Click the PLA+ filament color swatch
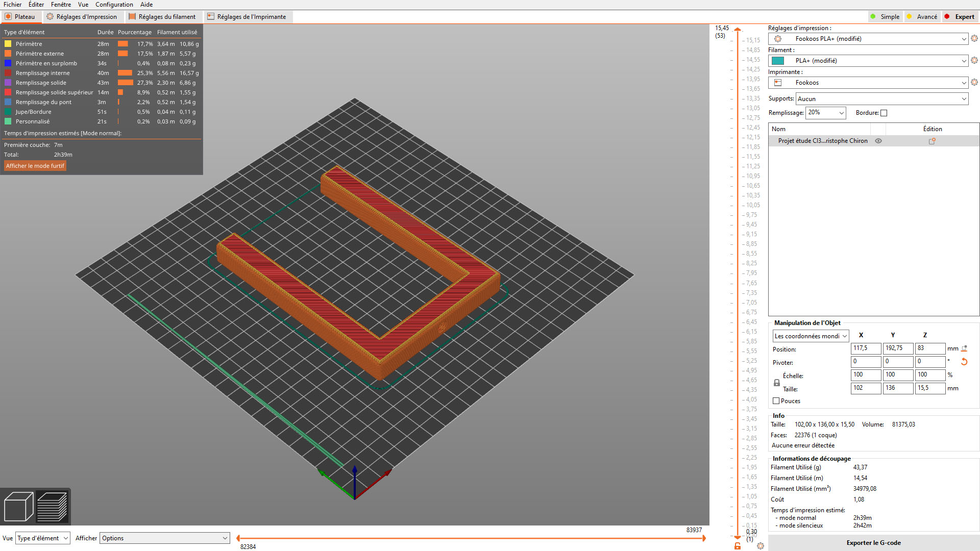Screen dimensions: 980x551 [x=778, y=61]
